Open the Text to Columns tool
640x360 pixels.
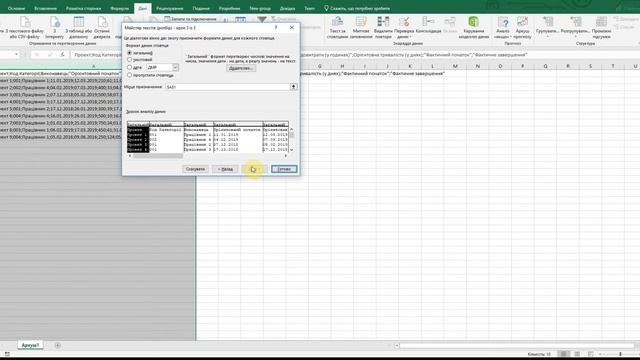point(337,27)
